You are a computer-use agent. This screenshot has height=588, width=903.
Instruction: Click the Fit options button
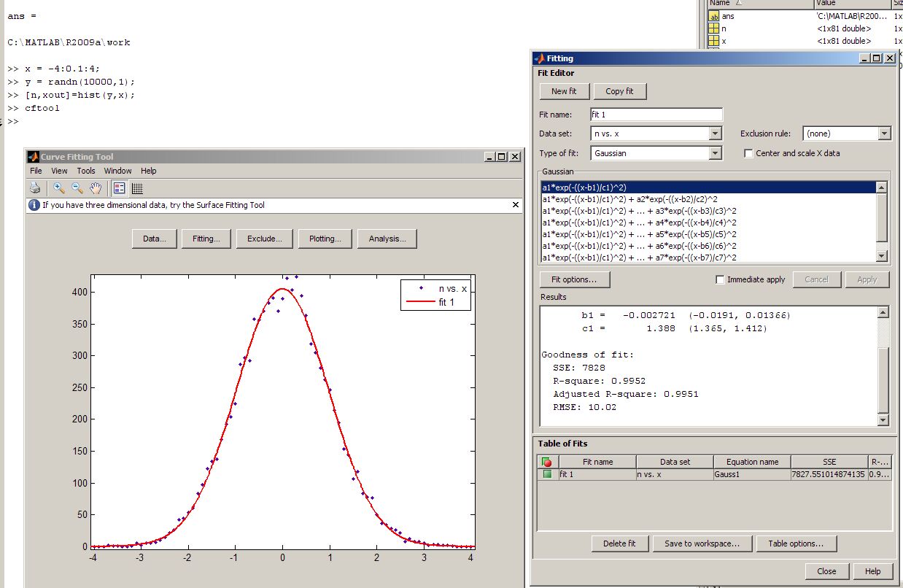tap(574, 279)
